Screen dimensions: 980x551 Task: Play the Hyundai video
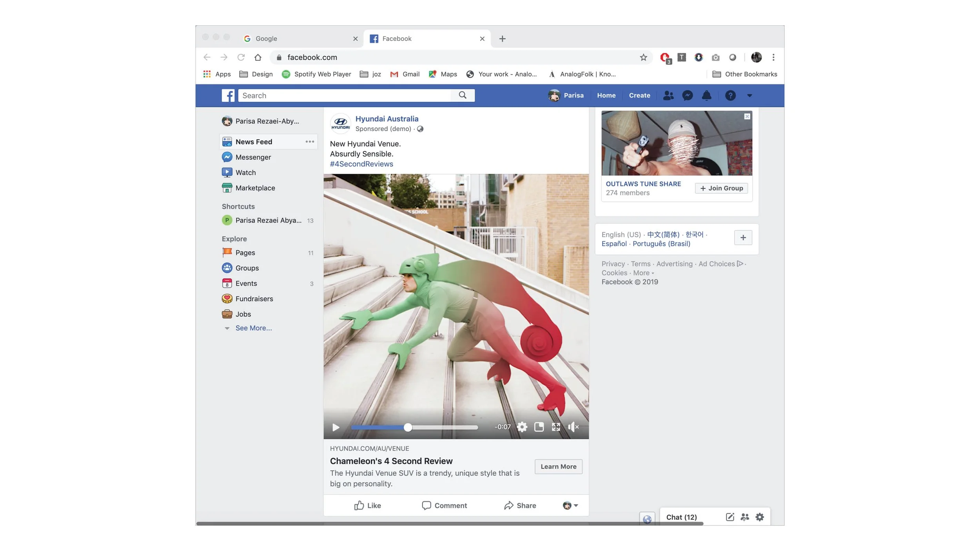click(336, 427)
